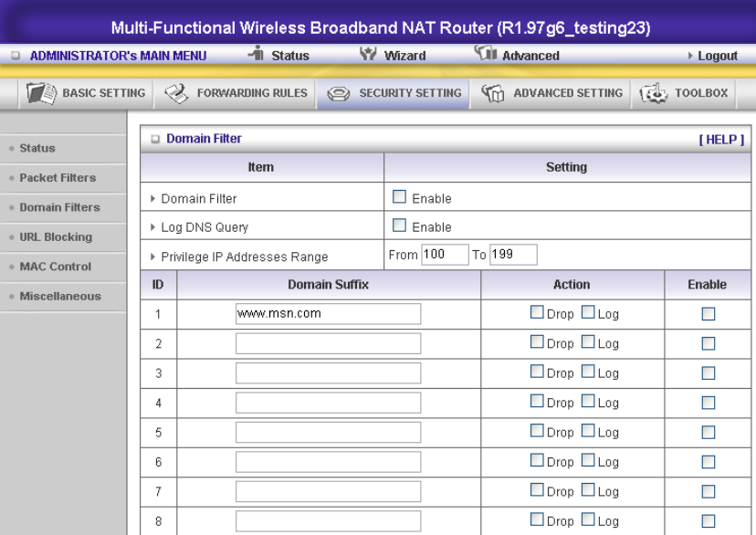Check Drop action for rule 1
Viewport: 756px width, 535px height.
tap(537, 313)
